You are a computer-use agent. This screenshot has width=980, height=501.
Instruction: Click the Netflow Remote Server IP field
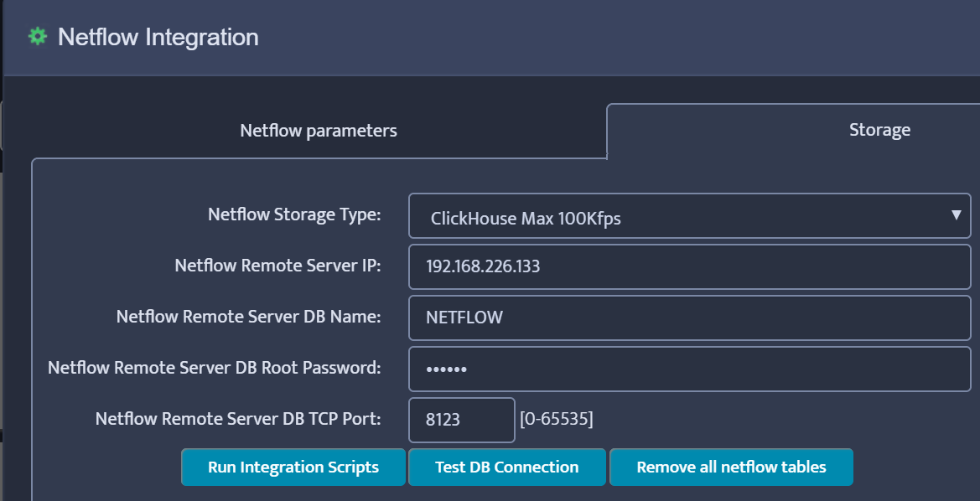click(x=689, y=266)
